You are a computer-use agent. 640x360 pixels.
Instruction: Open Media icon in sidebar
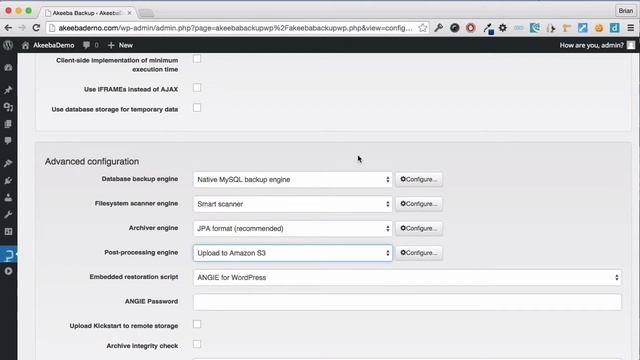click(8, 107)
